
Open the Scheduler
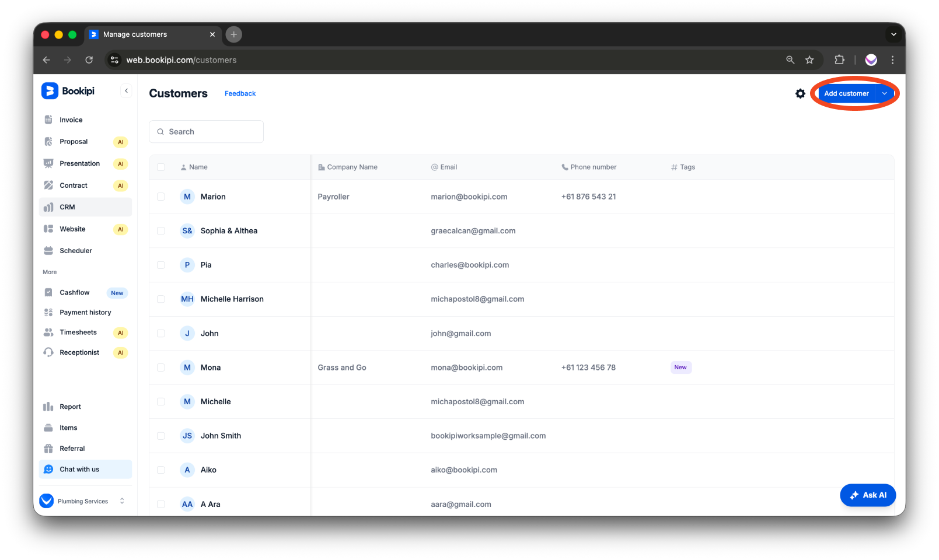76,250
